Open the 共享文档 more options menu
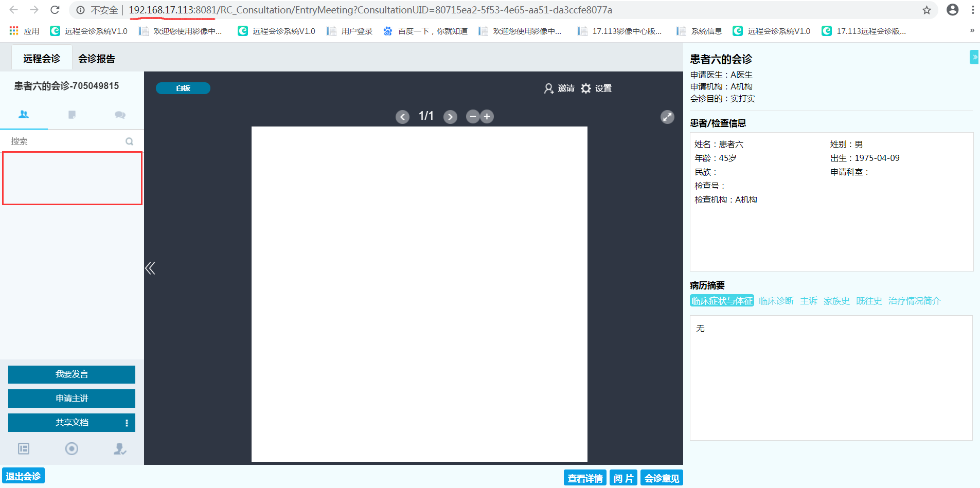 click(127, 423)
